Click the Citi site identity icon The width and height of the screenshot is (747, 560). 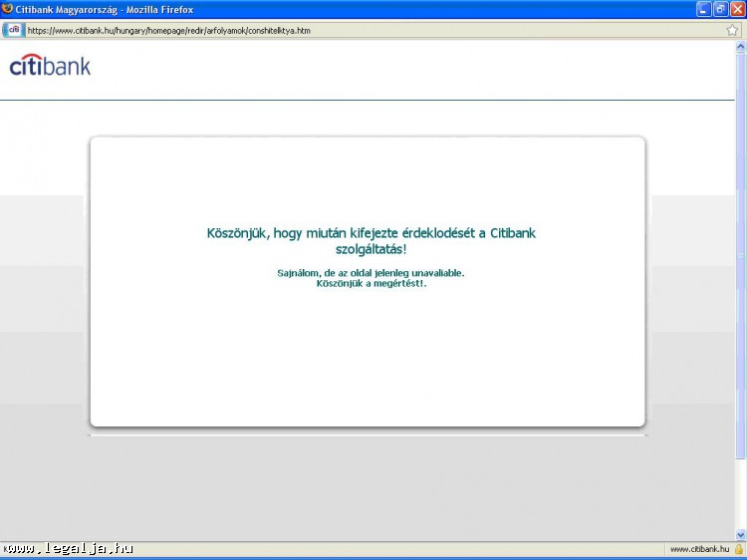(x=13, y=30)
